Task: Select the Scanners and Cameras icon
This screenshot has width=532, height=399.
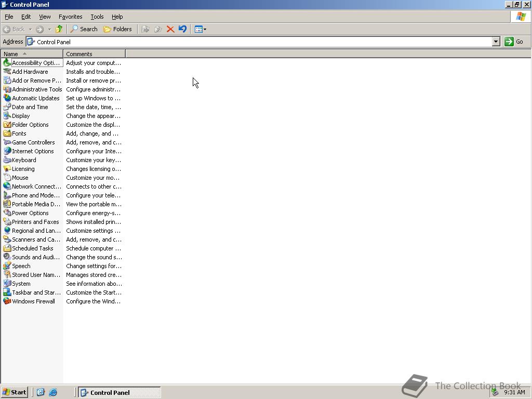Action: click(x=7, y=239)
